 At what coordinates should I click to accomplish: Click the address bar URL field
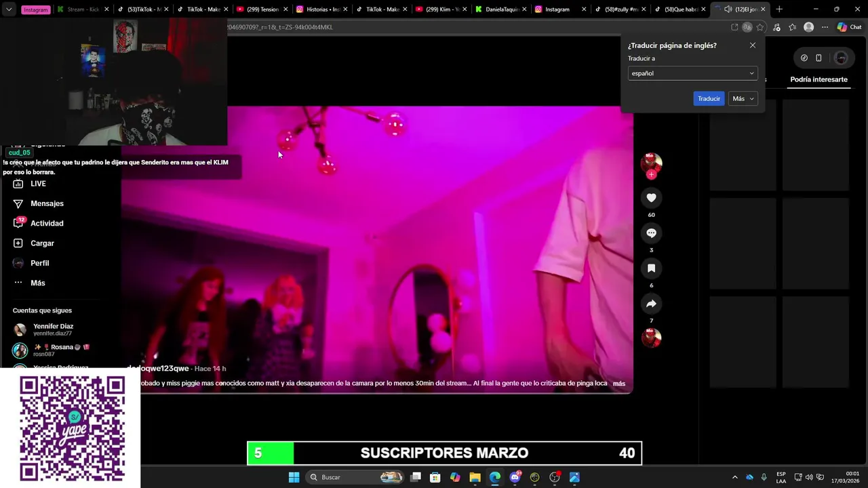pos(475,27)
